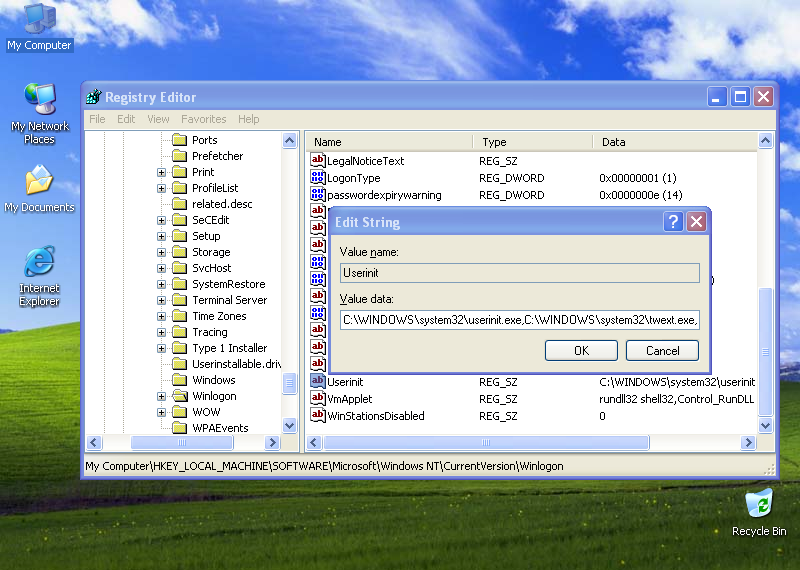Screen dimensions: 800x570
Task: Click the Prefetcher folder icon
Action: tap(180, 155)
